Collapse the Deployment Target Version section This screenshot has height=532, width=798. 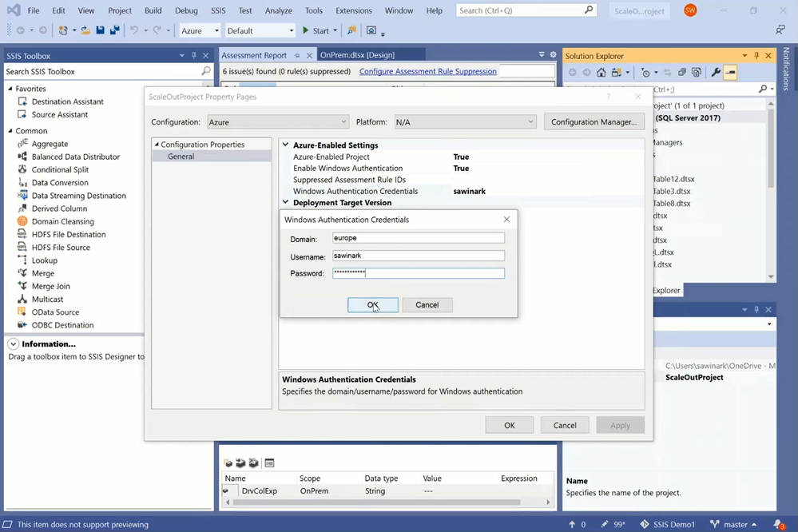click(x=285, y=202)
